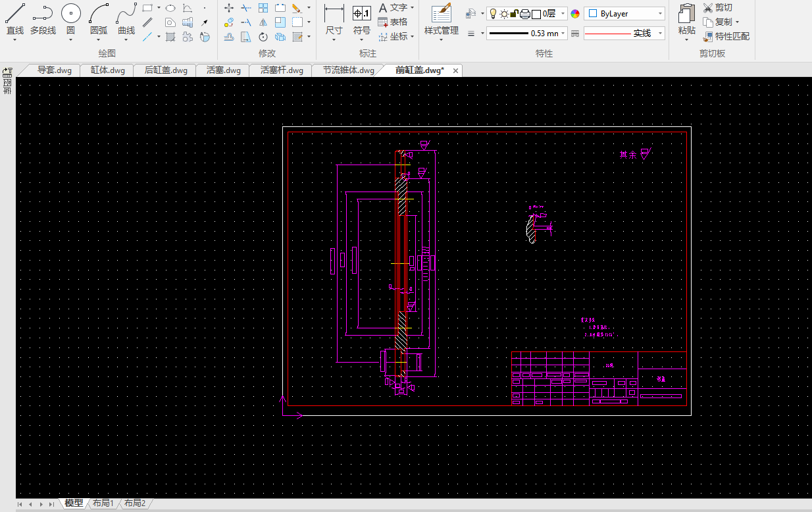This screenshot has height=512, width=812.
Task: Select the Line (直线) drawing tool
Action: [15, 18]
